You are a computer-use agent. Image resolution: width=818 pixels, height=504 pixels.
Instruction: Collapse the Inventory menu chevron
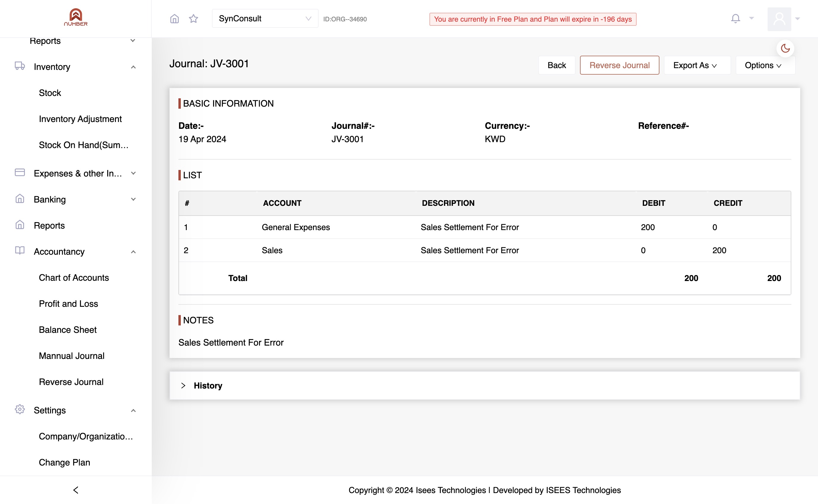133,67
